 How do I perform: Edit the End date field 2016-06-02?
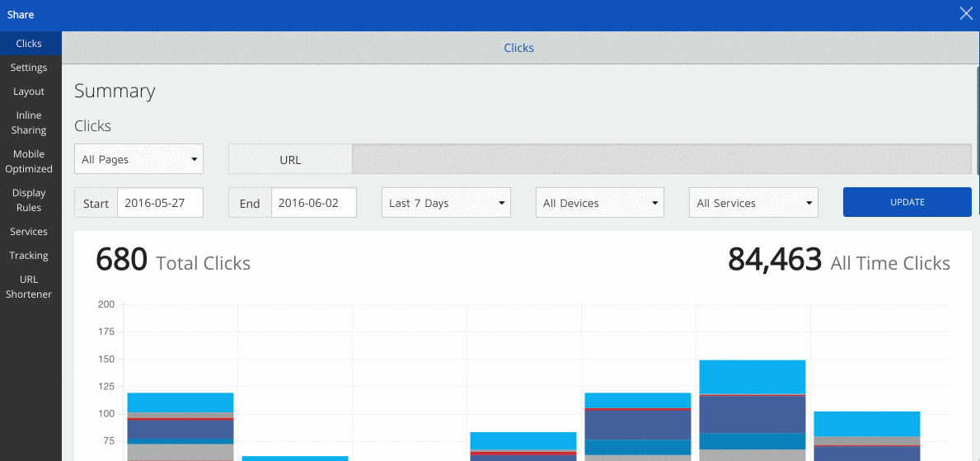pos(314,203)
